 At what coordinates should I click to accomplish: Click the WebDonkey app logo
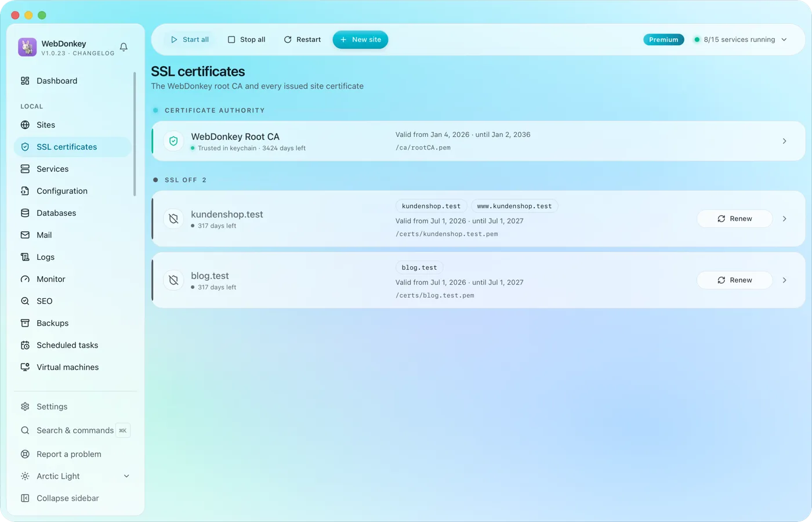[x=27, y=47]
